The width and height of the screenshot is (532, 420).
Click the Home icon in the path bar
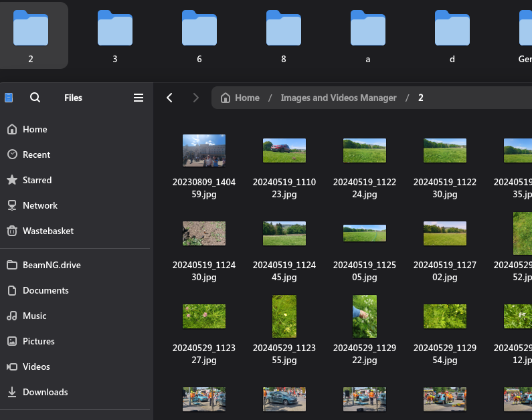226,98
